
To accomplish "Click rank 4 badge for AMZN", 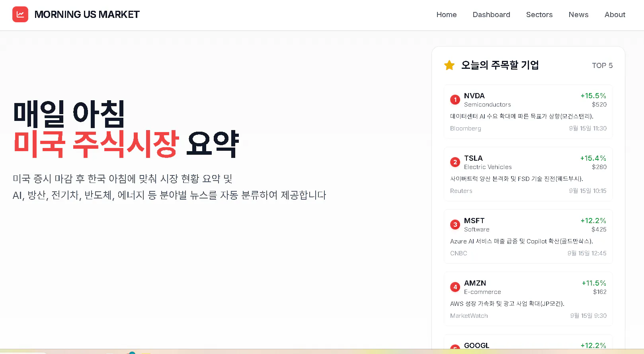I will 455,287.
